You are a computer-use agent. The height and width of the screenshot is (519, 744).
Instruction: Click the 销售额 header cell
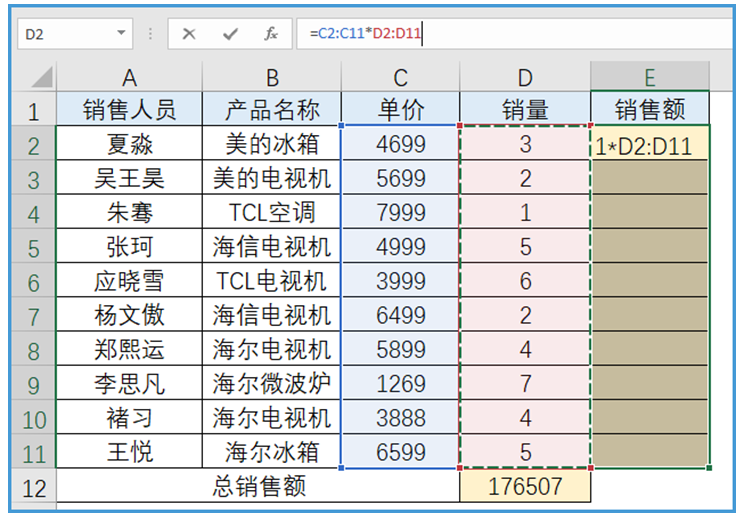(x=649, y=110)
